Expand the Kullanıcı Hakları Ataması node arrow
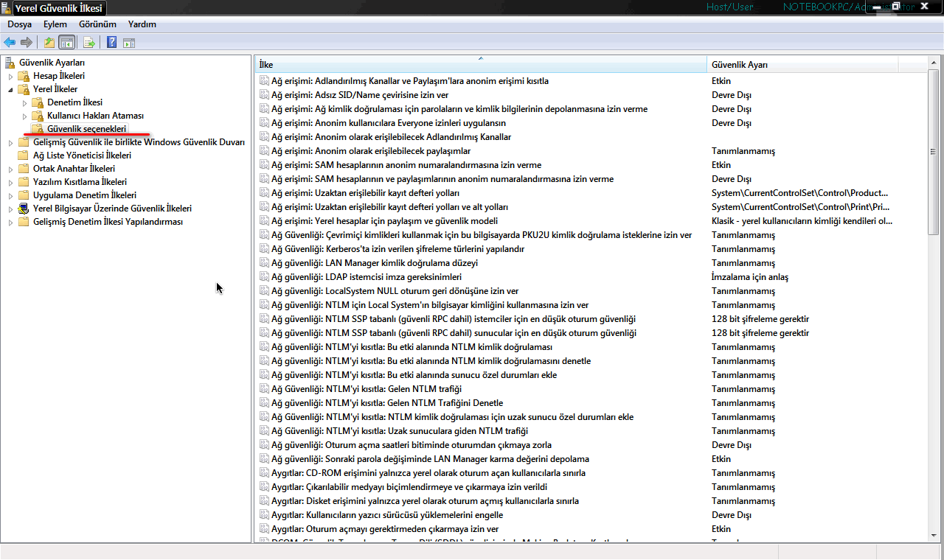The height and width of the screenshot is (560, 944). (24, 116)
